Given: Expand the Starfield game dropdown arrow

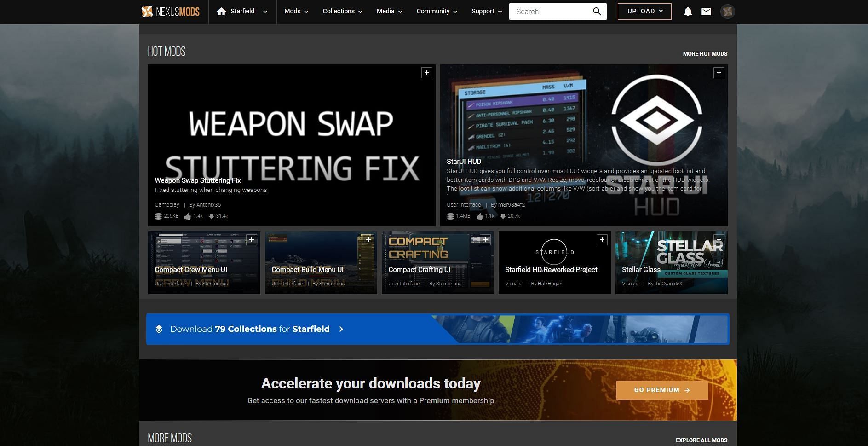Looking at the screenshot, I should [265, 12].
